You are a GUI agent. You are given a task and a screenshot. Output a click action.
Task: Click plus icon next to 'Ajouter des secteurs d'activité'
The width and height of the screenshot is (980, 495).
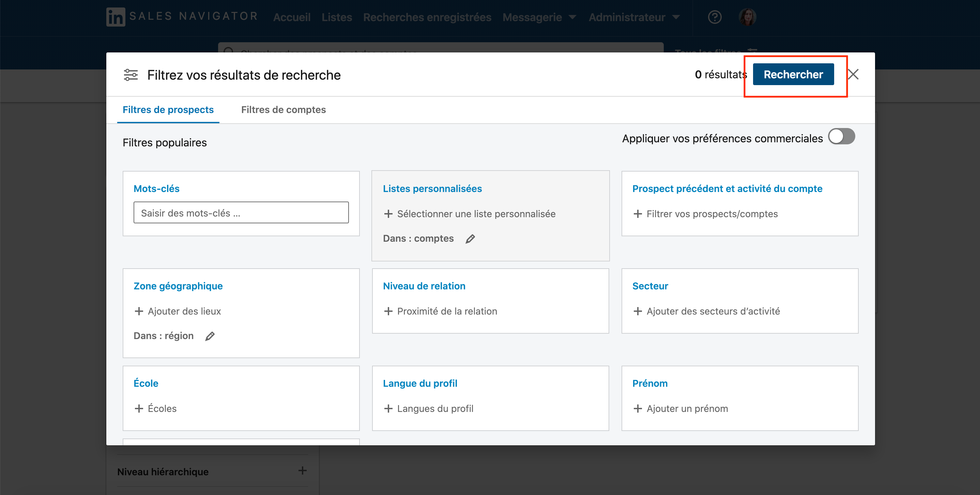pos(638,312)
